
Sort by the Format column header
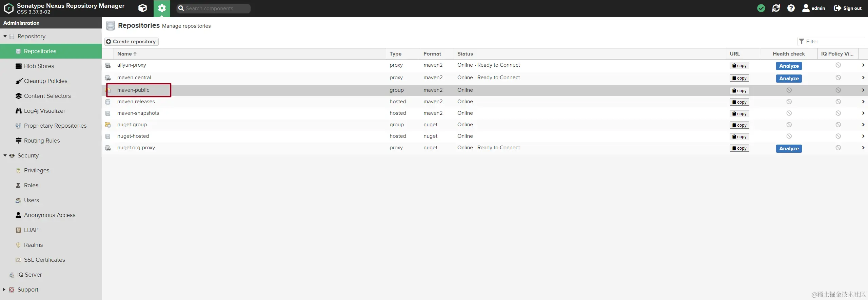tap(437, 54)
